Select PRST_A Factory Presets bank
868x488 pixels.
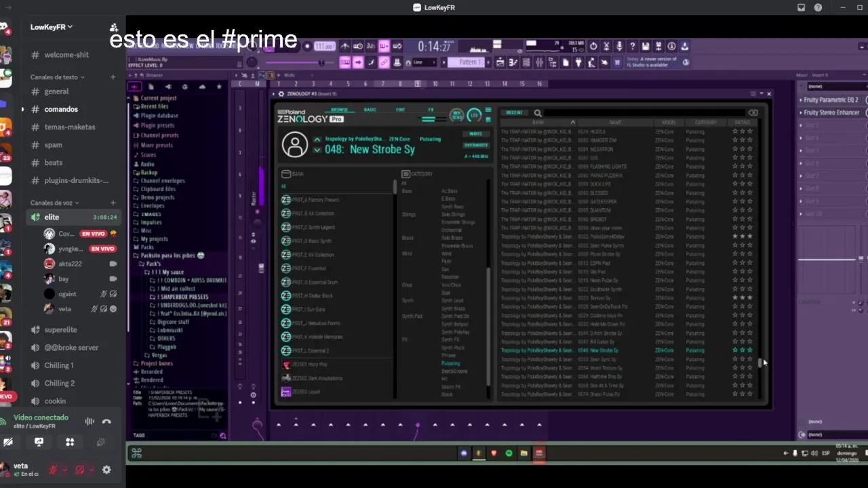tap(336, 200)
